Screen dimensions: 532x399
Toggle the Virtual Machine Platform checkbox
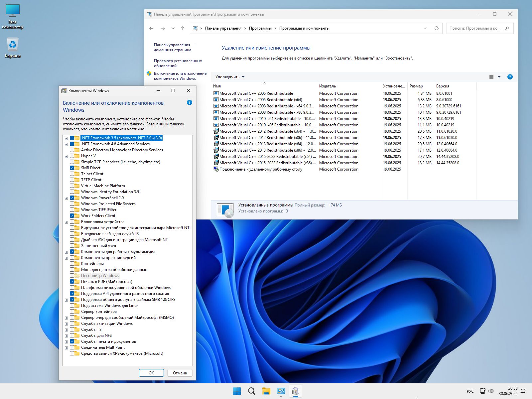72,186
